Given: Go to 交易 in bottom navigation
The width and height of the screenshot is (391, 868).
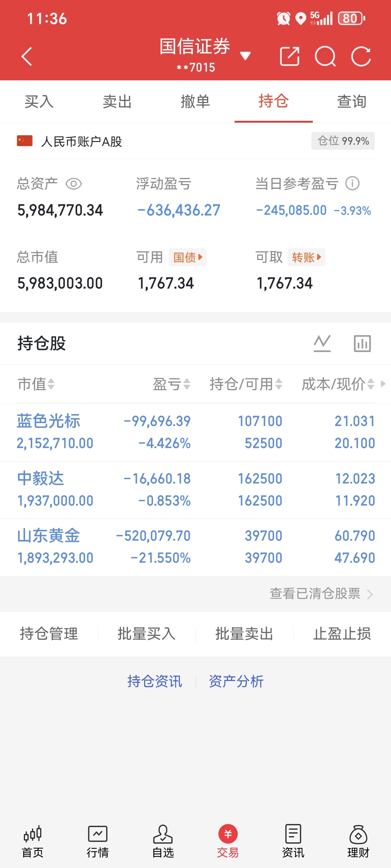Looking at the screenshot, I should coord(228,841).
